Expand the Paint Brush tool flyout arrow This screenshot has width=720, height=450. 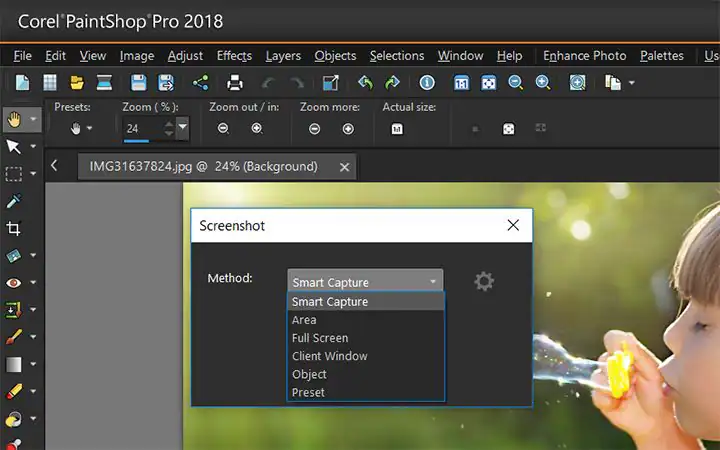(x=33, y=337)
